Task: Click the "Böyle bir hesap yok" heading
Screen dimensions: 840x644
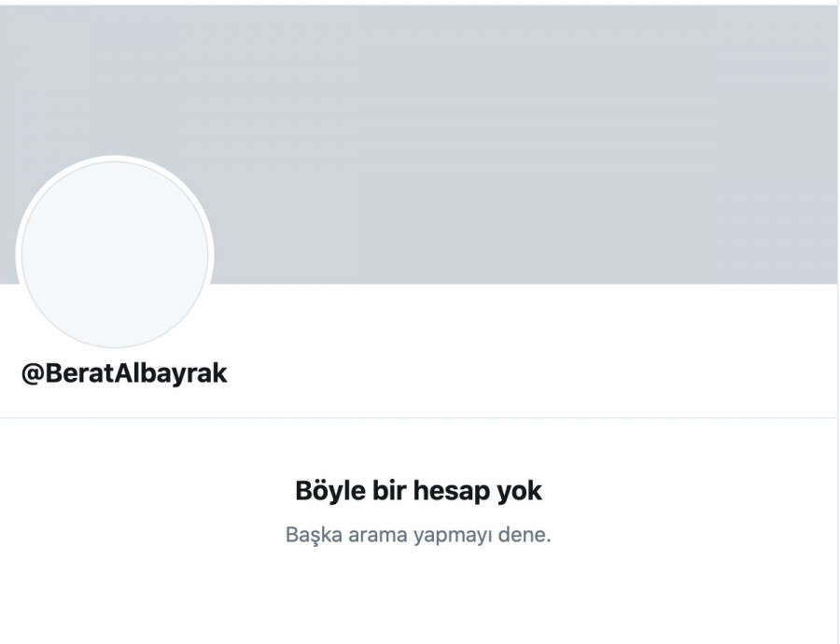Action: pos(418,491)
